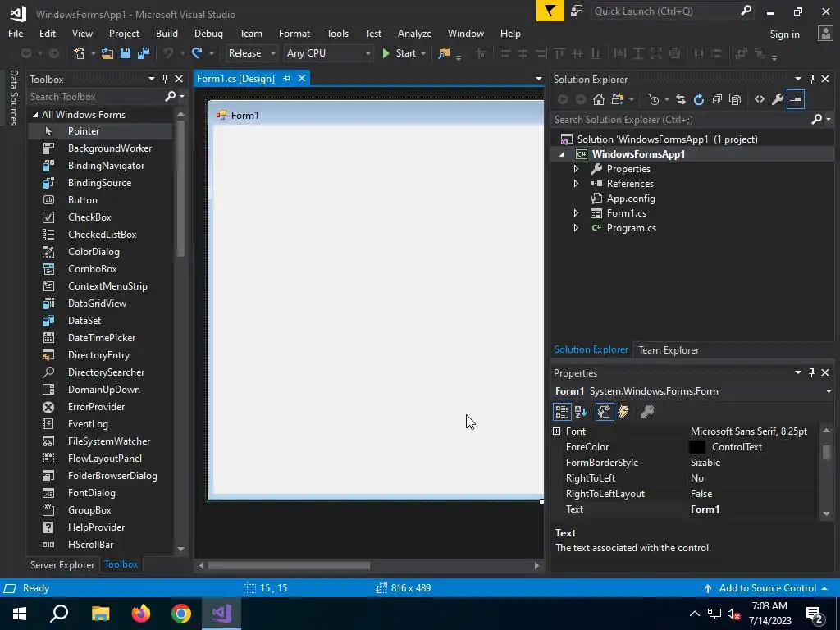This screenshot has height=630, width=840.
Task: Click the Redo arrow icon
Action: click(x=197, y=53)
